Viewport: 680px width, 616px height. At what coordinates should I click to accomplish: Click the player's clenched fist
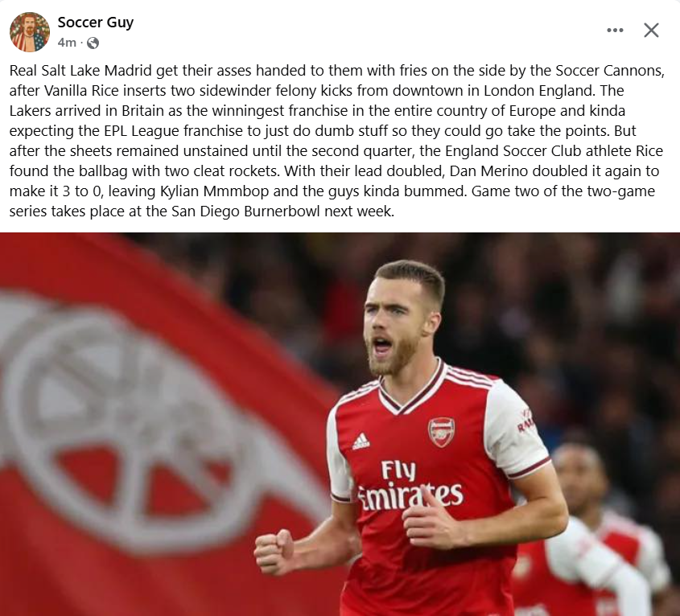pos(274,552)
